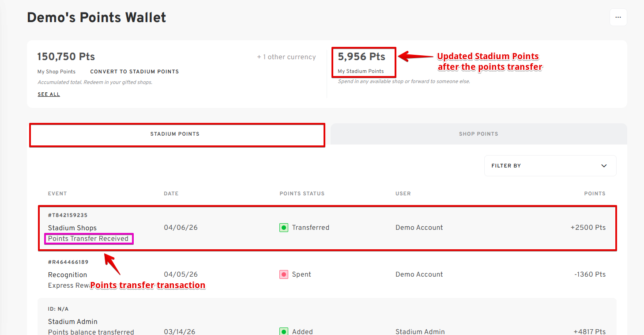
Task: Click the Points Status column header
Action: (x=302, y=194)
